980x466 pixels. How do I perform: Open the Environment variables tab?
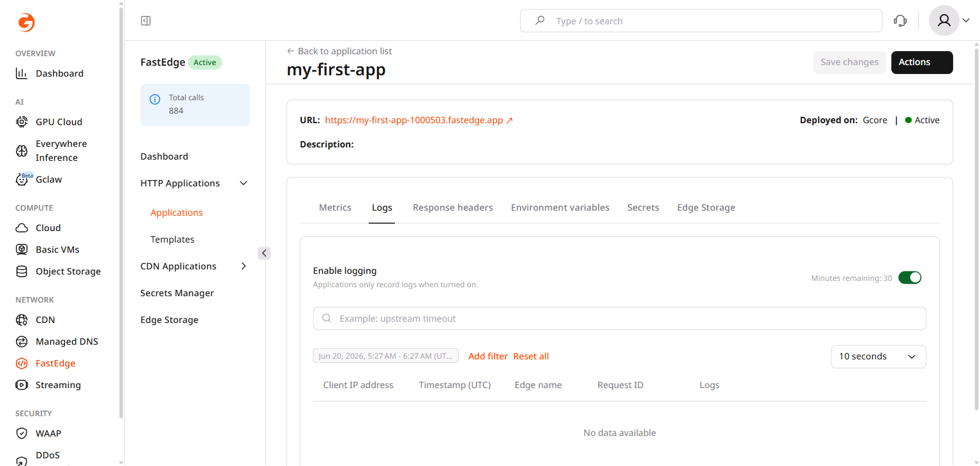tap(560, 207)
